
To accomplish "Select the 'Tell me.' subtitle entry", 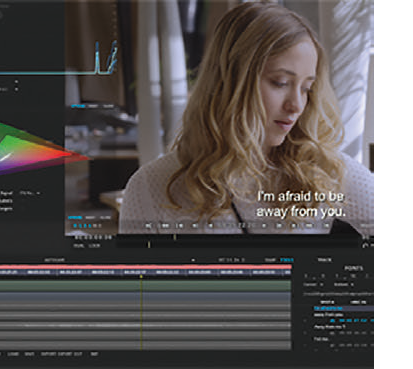I will coord(322,339).
